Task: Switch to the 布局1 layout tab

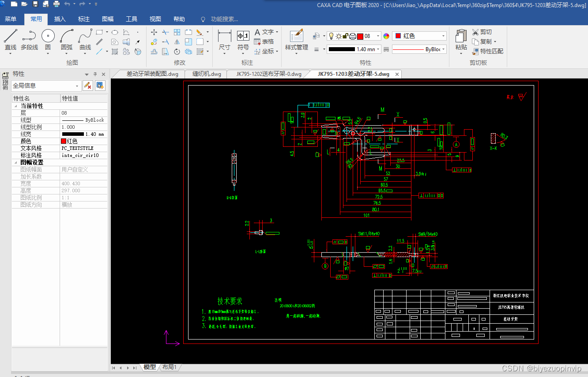Action: (x=169, y=367)
